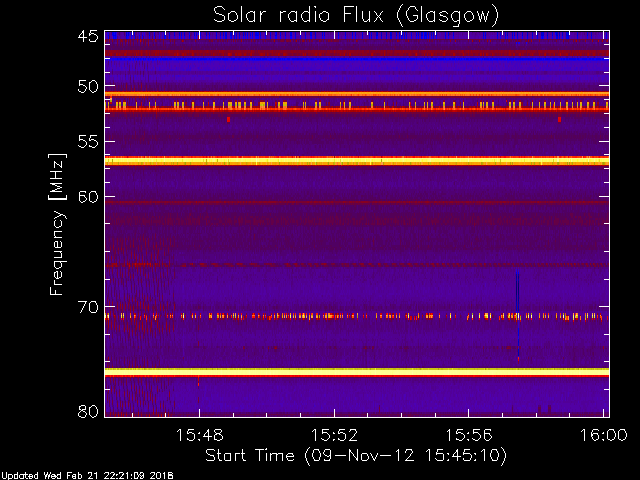Select the Frequency [MHz] axis label
Screen dimensions: 640x480
tap(57, 224)
